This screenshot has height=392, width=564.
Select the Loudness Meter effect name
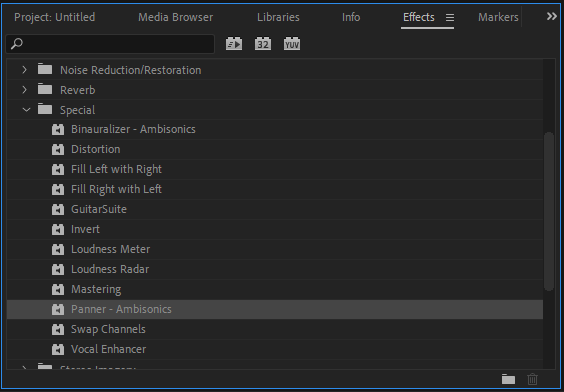pyautogui.click(x=110, y=249)
